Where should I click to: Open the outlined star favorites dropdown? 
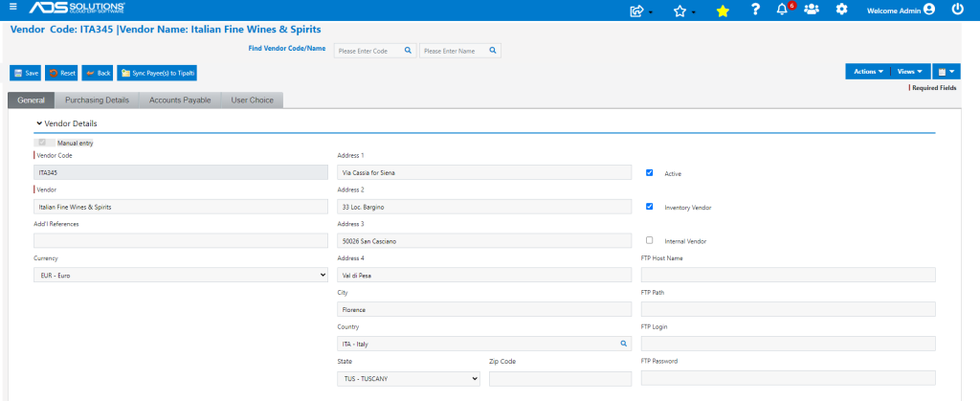(683, 10)
